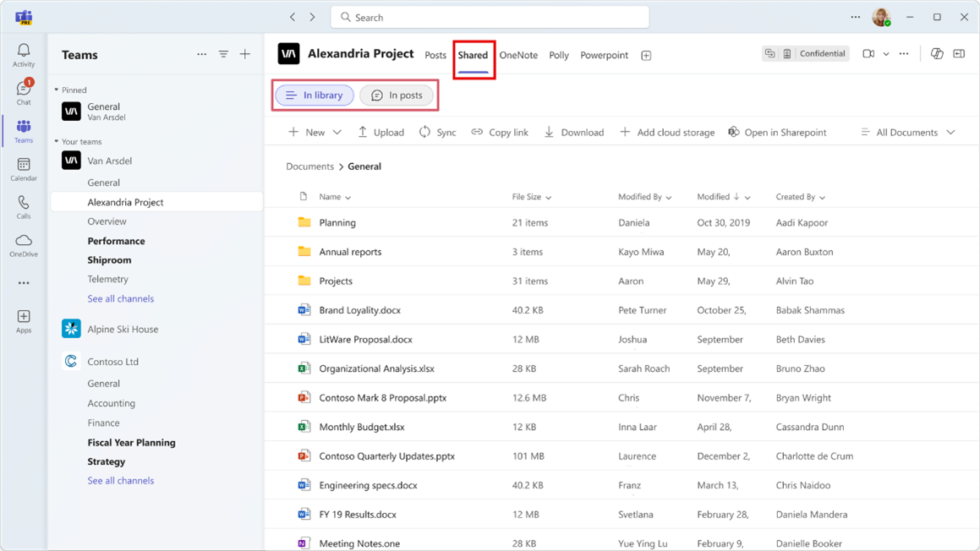Click the plus icon to add team
The height and width of the screenshot is (551, 980).
[245, 54]
